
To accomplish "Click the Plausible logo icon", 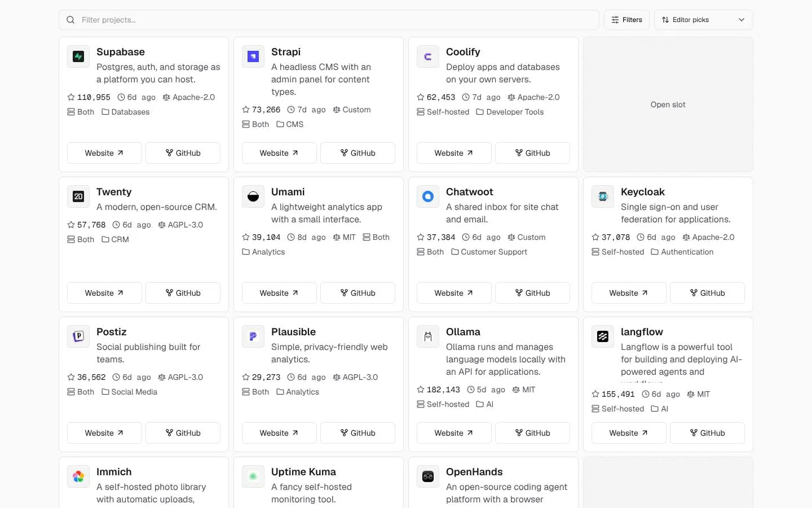I will pyautogui.click(x=253, y=336).
